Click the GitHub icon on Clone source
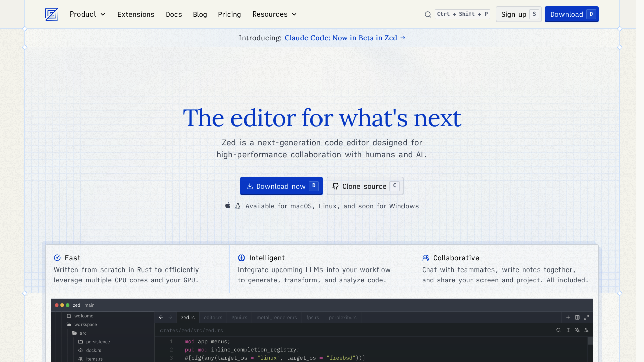The height and width of the screenshot is (362, 644). pos(336,186)
